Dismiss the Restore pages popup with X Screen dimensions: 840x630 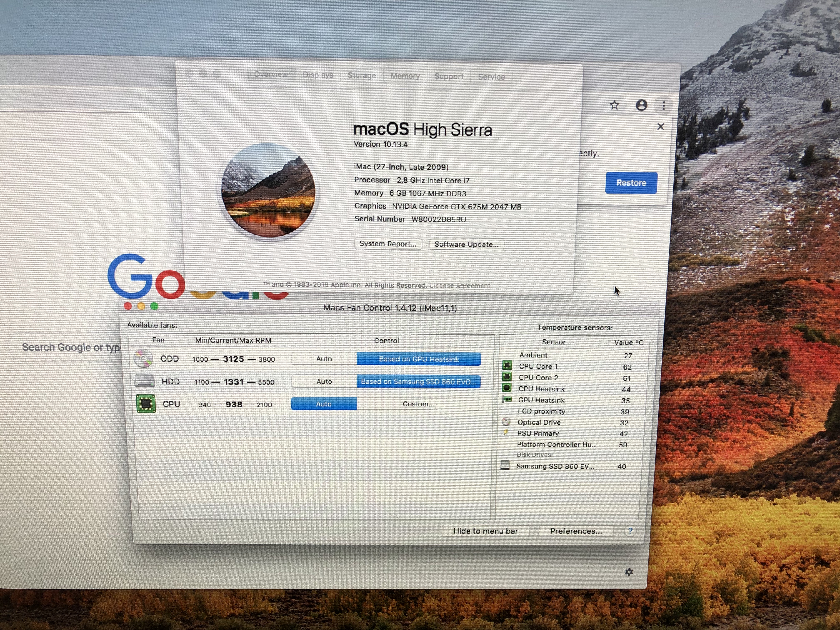tap(660, 127)
